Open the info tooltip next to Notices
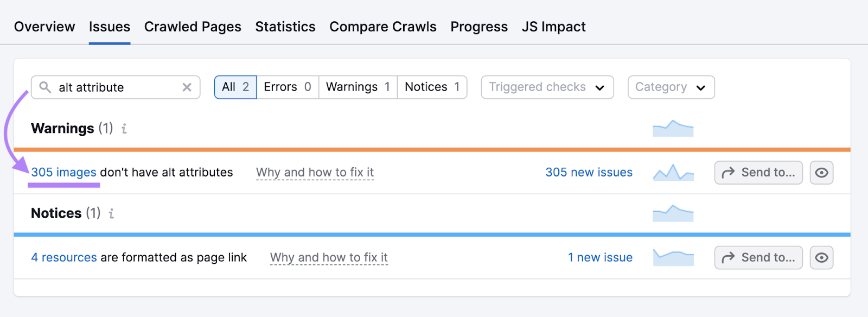The height and width of the screenshot is (317, 868). 111,213
